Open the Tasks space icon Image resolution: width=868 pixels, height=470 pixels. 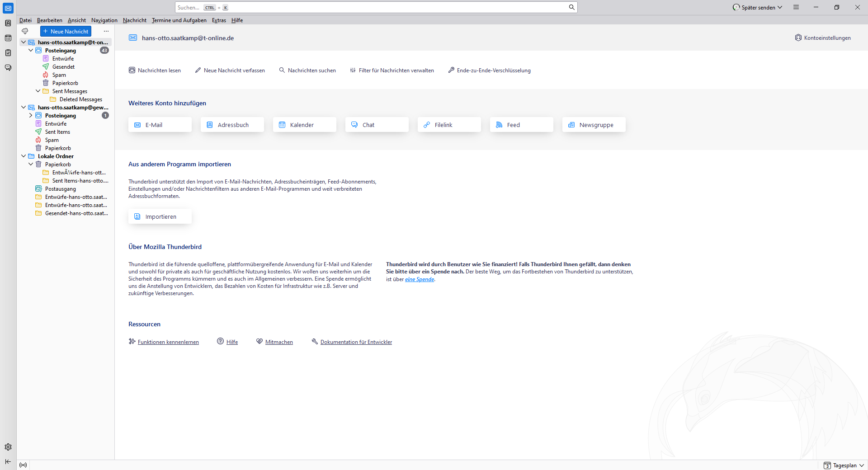[8, 53]
